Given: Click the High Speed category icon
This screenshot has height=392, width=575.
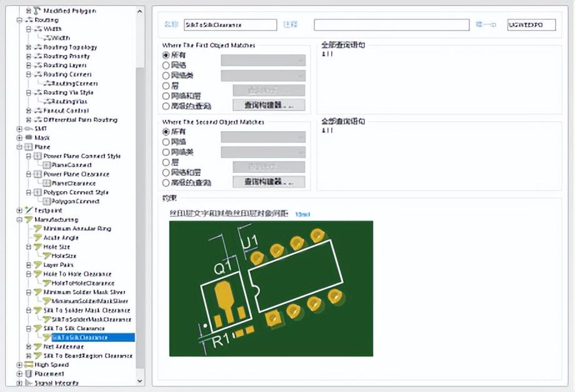Looking at the screenshot, I should pos(28,365).
